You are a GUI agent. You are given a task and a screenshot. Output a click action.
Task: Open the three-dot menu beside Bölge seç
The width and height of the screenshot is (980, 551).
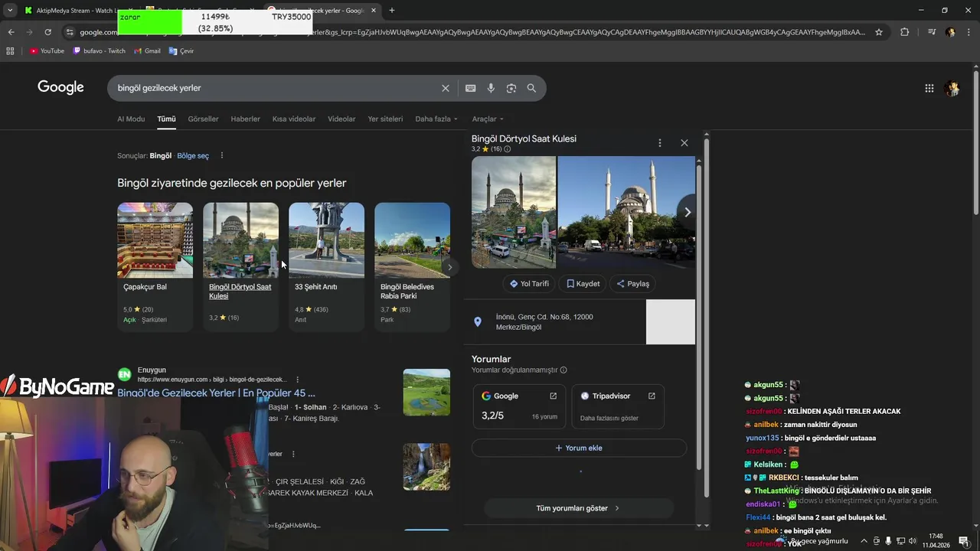tap(222, 155)
